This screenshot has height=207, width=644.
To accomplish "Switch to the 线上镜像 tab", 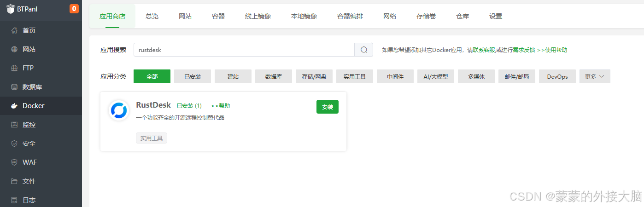I will (x=258, y=16).
